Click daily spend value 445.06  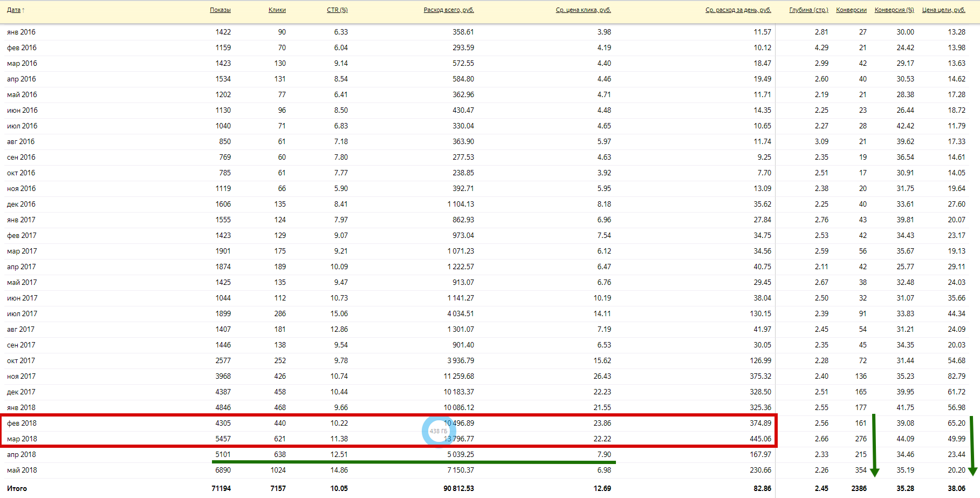click(x=760, y=439)
